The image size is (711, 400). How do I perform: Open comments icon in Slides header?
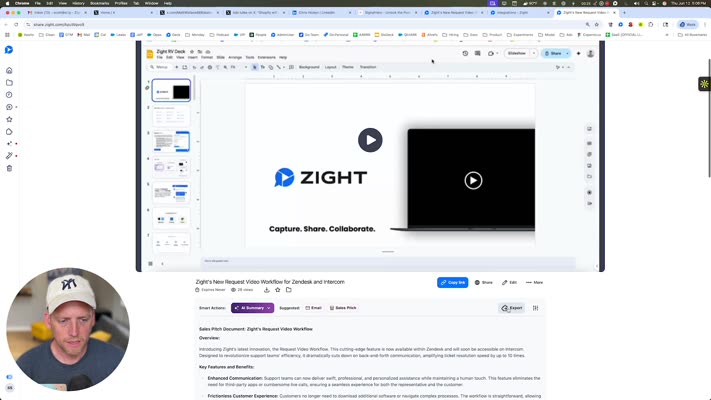coord(477,54)
